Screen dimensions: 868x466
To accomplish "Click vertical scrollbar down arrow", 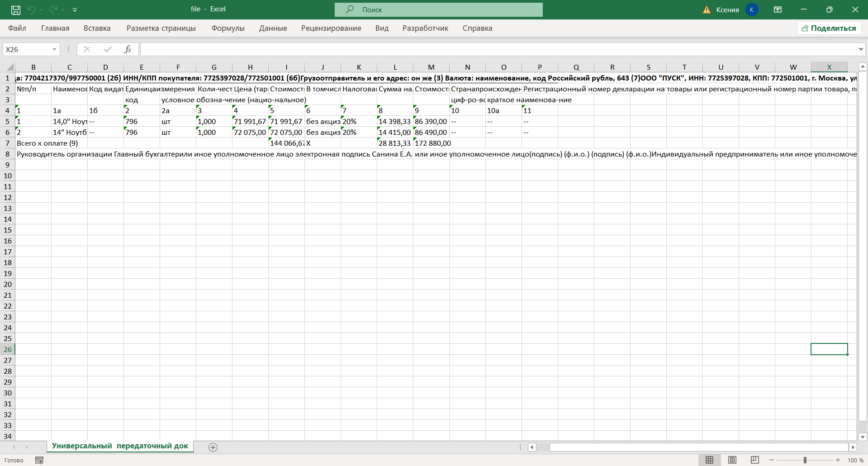I will 863,437.
